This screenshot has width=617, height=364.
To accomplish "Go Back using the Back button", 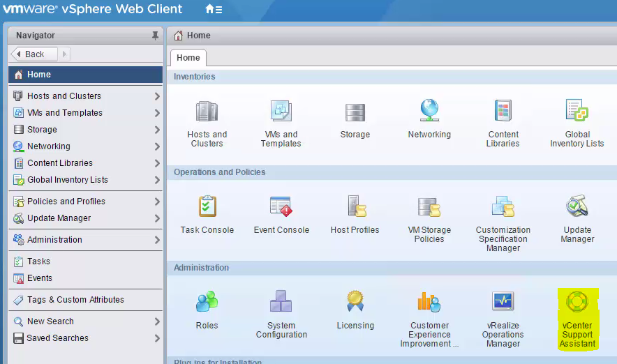I will (34, 54).
